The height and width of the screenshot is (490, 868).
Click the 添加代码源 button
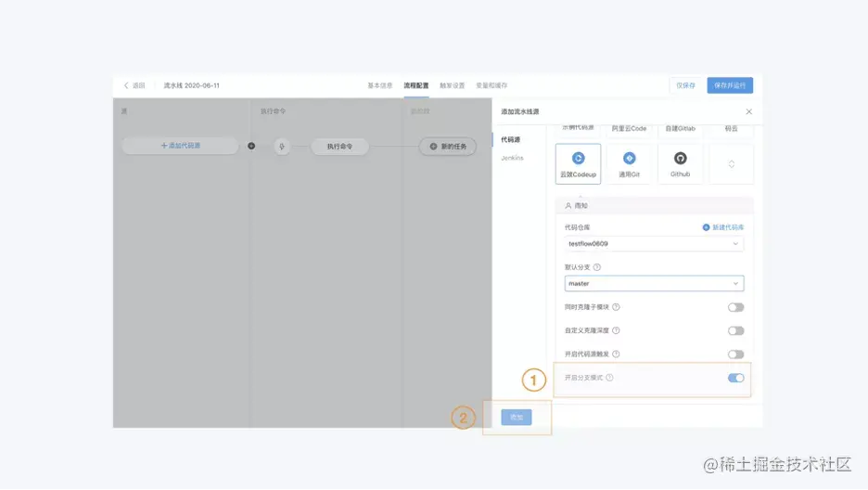click(x=180, y=147)
